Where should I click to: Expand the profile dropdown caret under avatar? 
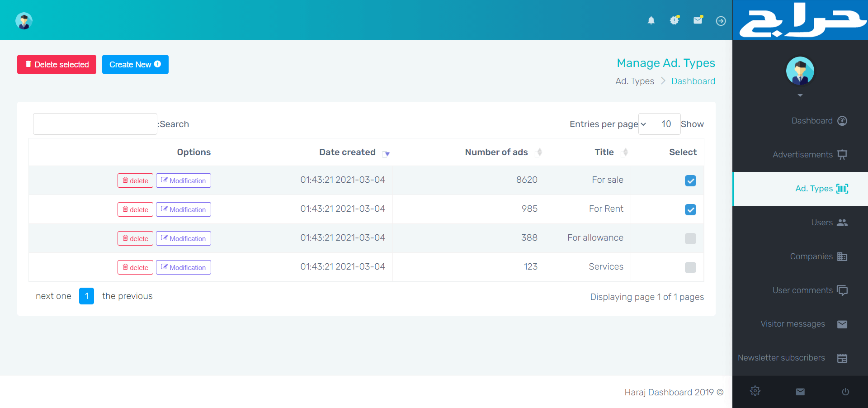pyautogui.click(x=800, y=95)
